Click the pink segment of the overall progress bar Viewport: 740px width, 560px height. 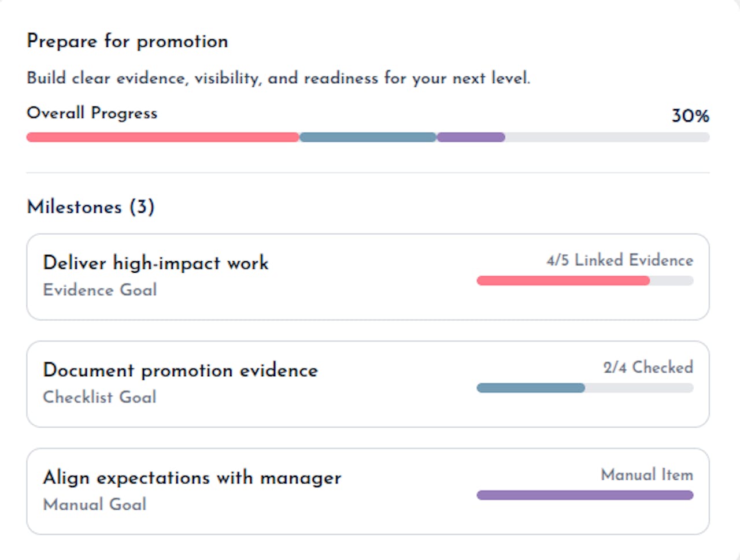point(162,138)
